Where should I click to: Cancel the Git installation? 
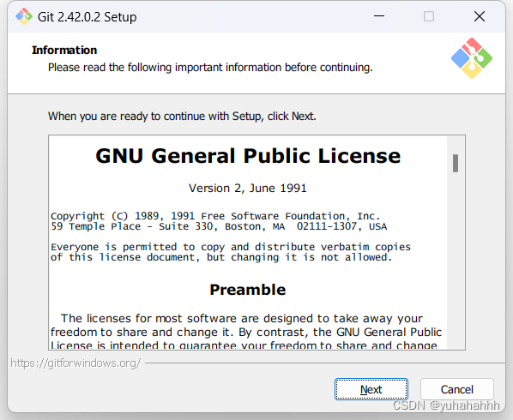point(456,389)
